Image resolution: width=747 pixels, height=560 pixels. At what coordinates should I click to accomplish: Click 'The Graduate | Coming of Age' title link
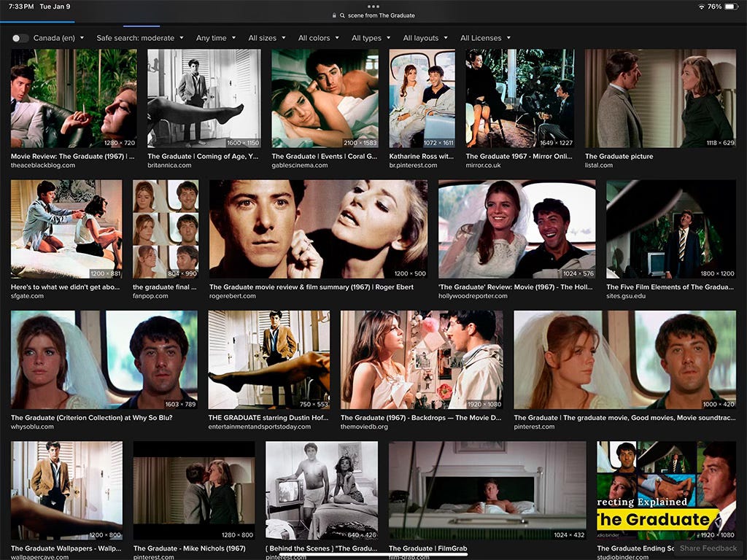coord(203,156)
